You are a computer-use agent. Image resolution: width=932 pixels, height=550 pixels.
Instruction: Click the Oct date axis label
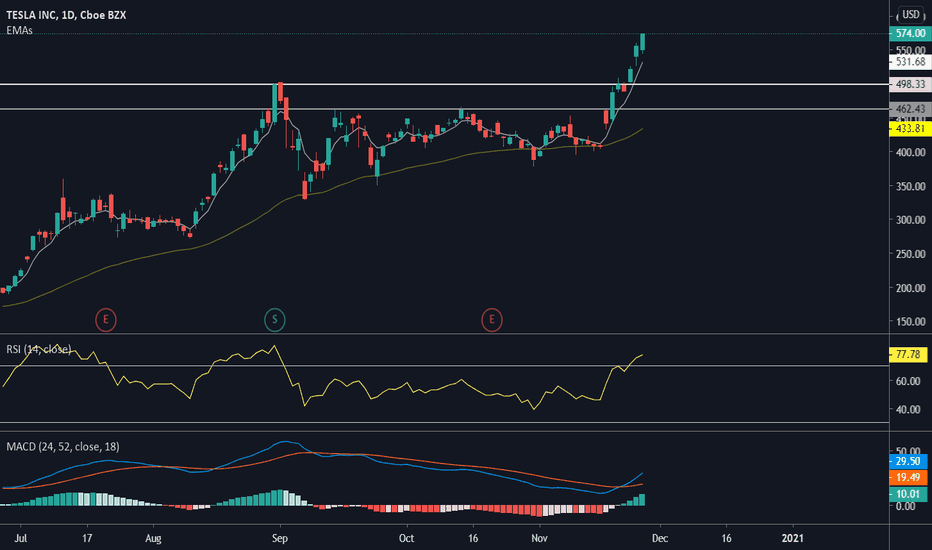[x=406, y=538]
